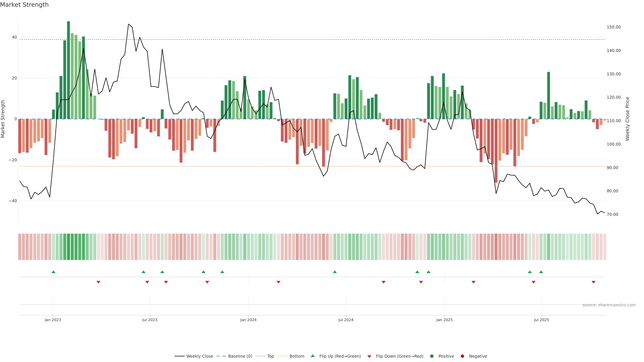This screenshot has width=644, height=362.
Task: Click the 150.00 price axis tick label
Action: [613, 27]
